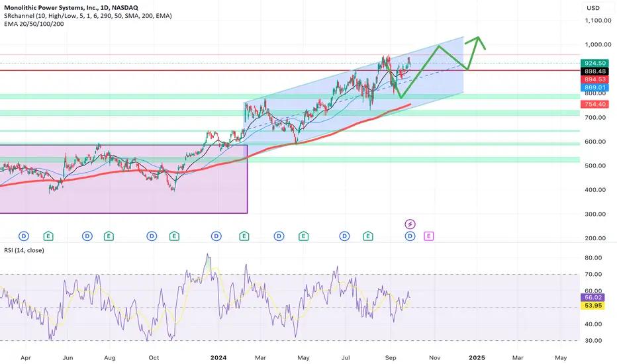Click the 1,100.00 price axis label
The height and width of the screenshot is (364, 617).
coord(598,21)
